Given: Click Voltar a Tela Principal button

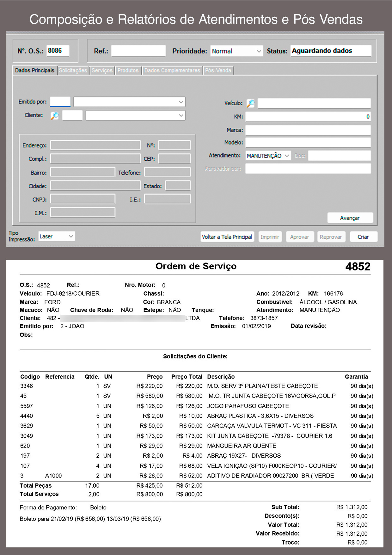Looking at the screenshot, I should (227, 237).
